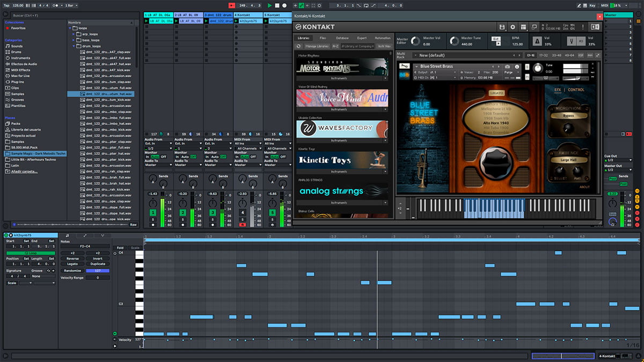Adjust the instrument Tune knob
Image resolution: width=644 pixels, height=362 pixels.
[x=538, y=68]
